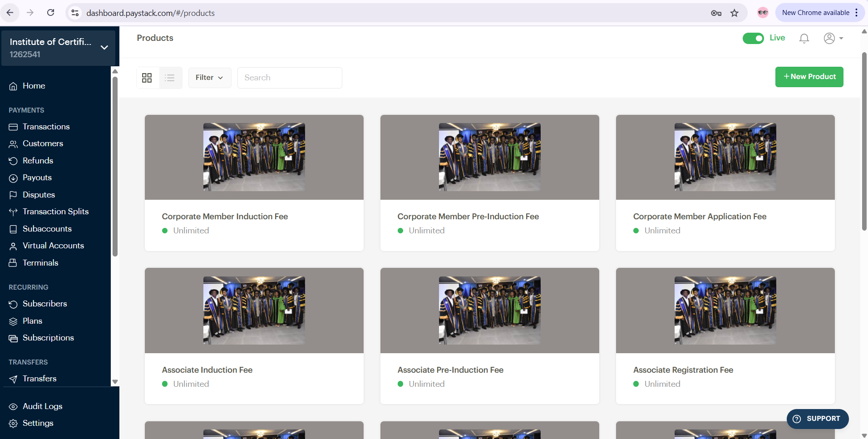The width and height of the screenshot is (868, 439).
Task: Switch to list view layout
Action: [x=170, y=78]
